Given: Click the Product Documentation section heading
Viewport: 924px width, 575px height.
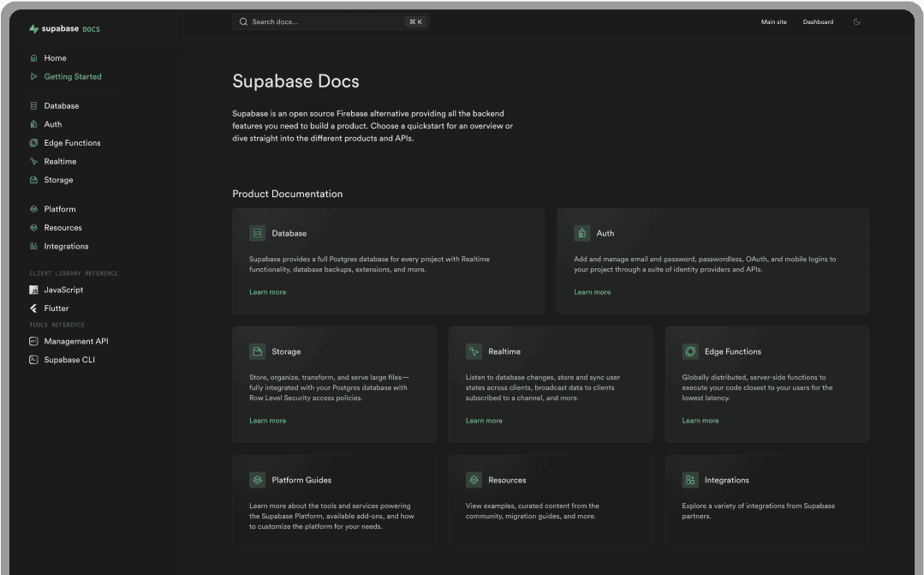Looking at the screenshot, I should [x=288, y=194].
